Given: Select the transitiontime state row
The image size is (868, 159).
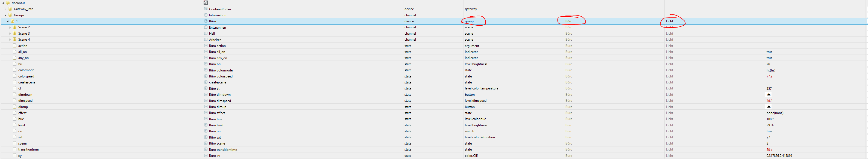Looking at the screenshot, I should click(x=28, y=149).
